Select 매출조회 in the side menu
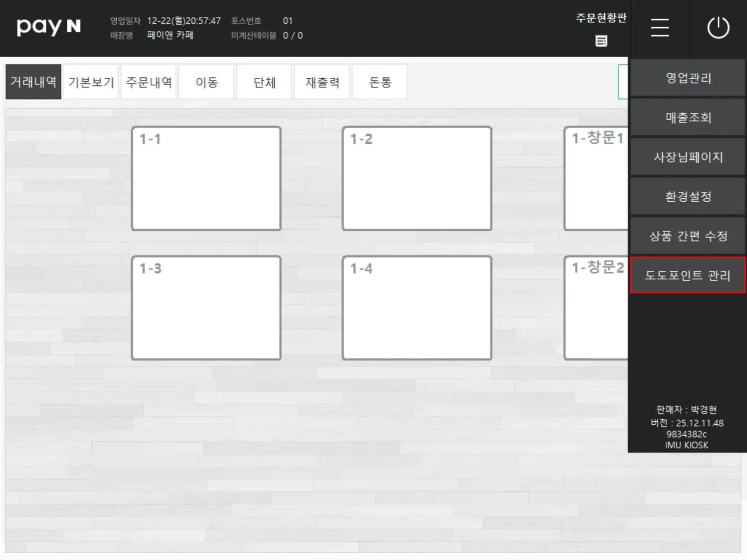 point(688,117)
